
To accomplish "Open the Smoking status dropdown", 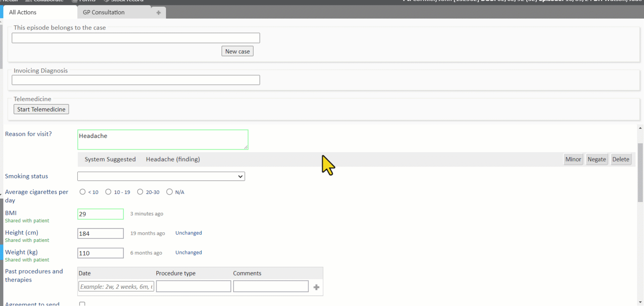I will pyautogui.click(x=161, y=176).
